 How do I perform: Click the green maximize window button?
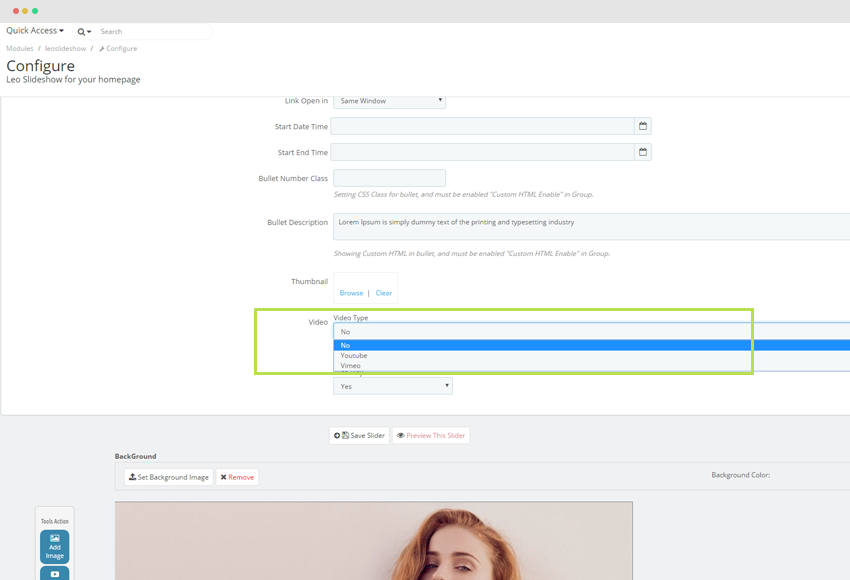[x=35, y=11]
